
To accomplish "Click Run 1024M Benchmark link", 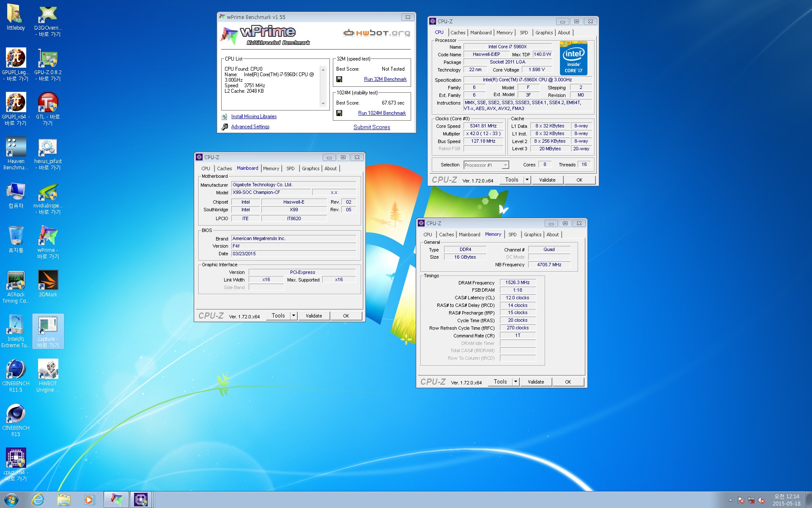I will [x=382, y=113].
